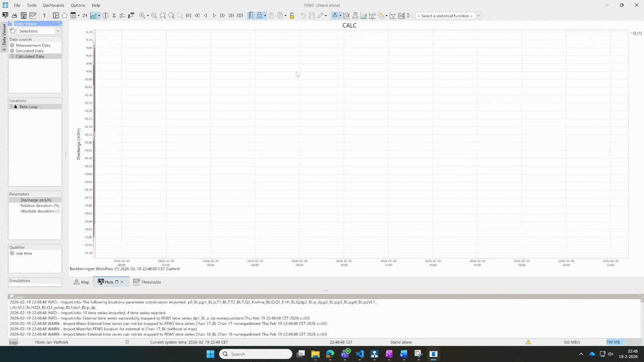Click the information circle icon in toolbar
This screenshot has height=362, width=644.
[x=106, y=16]
